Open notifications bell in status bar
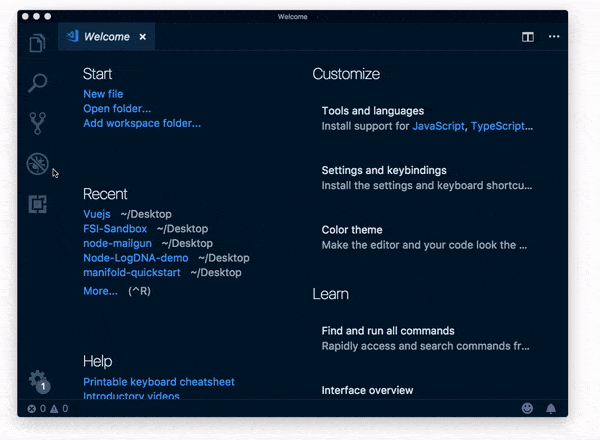The image size is (600, 440). [x=551, y=409]
